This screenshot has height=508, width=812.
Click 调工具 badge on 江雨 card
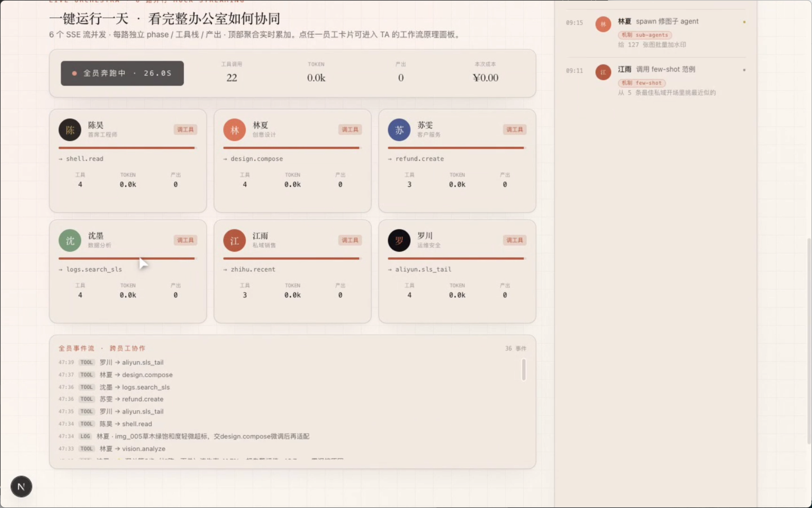click(x=350, y=240)
